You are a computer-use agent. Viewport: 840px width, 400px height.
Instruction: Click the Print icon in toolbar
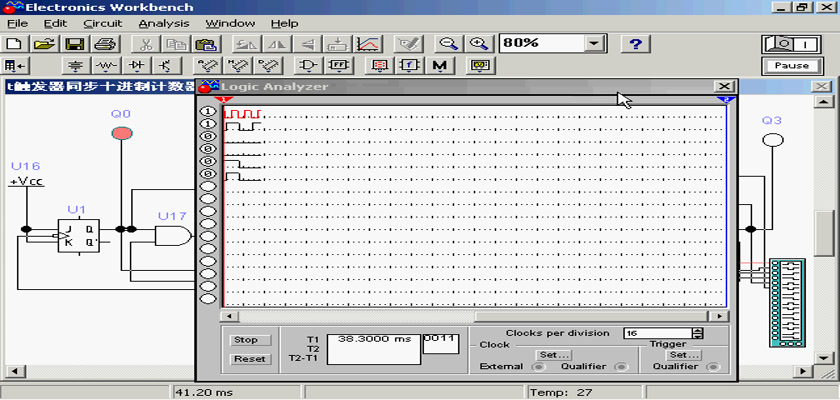coord(105,44)
